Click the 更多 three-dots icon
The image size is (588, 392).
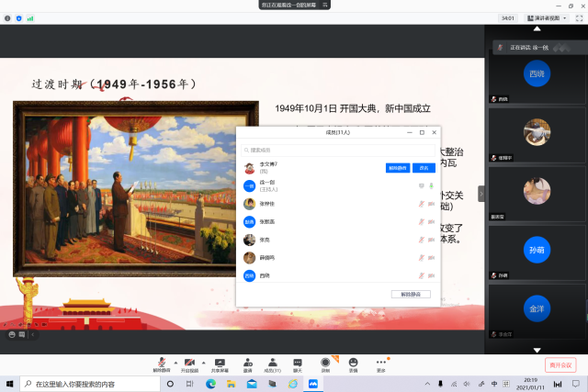coord(381,362)
